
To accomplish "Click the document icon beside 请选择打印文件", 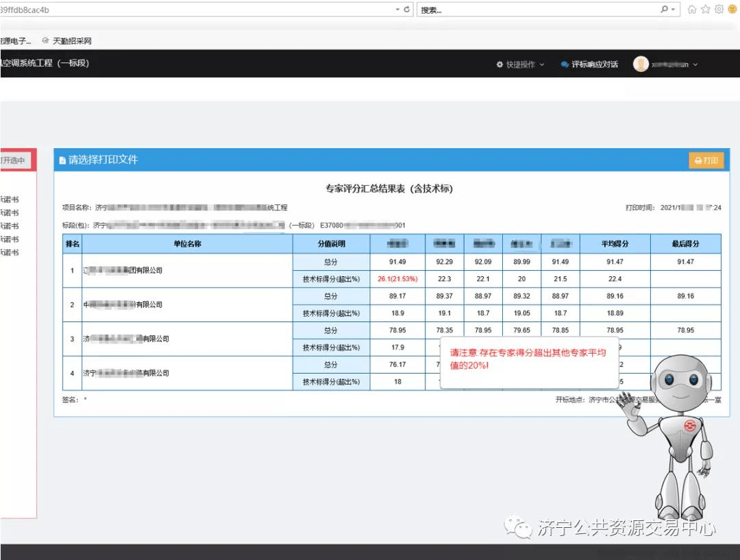I will click(x=62, y=160).
